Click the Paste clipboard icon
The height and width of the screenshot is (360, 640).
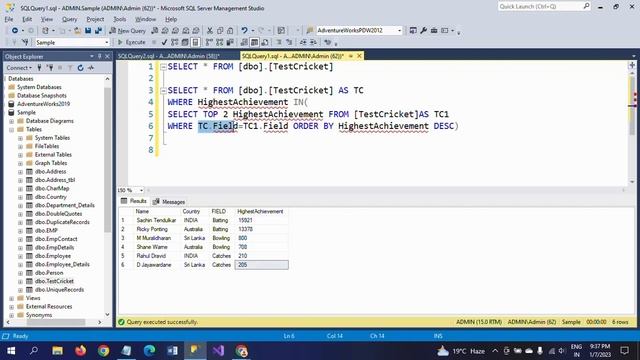230,31
